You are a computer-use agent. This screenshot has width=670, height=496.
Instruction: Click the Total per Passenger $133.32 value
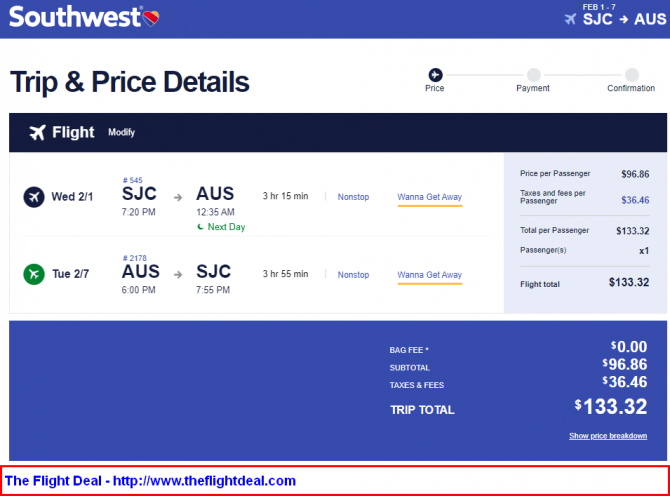[632, 231]
